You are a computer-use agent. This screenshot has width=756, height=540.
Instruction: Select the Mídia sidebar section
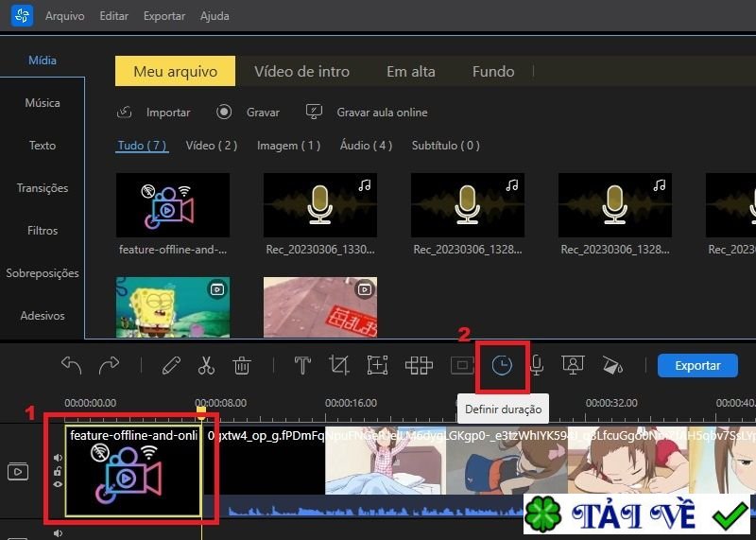(x=43, y=61)
